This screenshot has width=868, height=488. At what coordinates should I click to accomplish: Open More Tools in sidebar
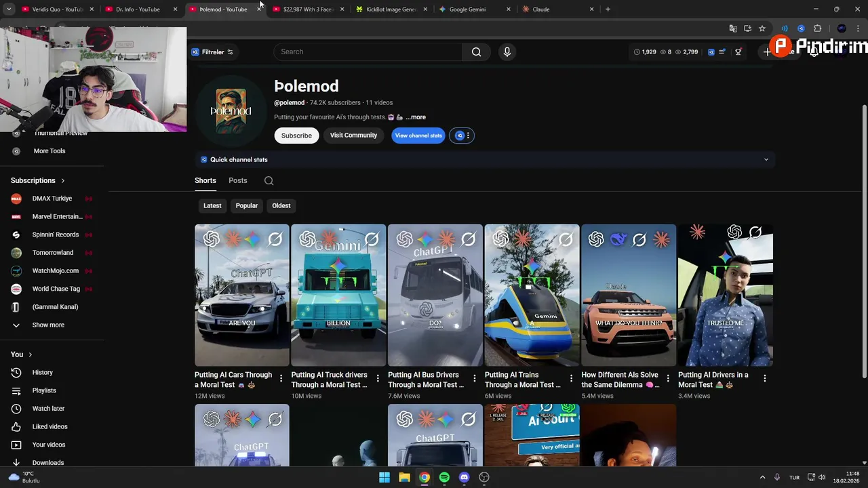pyautogui.click(x=50, y=151)
